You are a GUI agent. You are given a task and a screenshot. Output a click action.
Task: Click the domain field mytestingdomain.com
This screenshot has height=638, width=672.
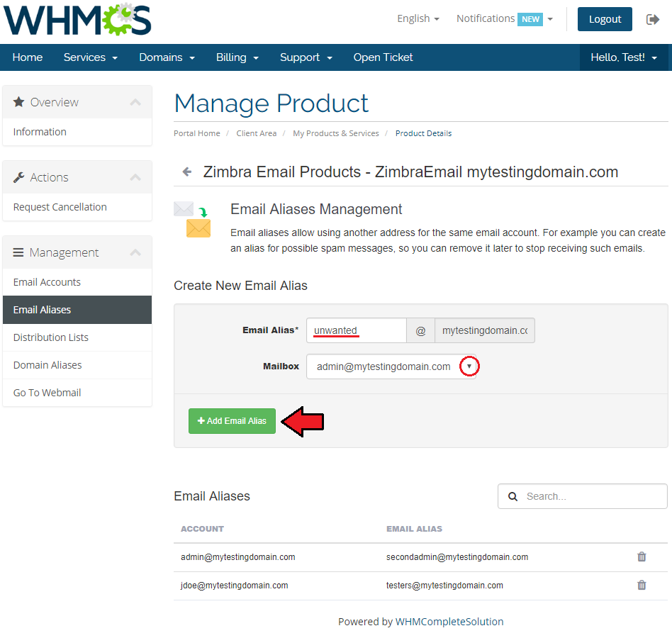(485, 330)
